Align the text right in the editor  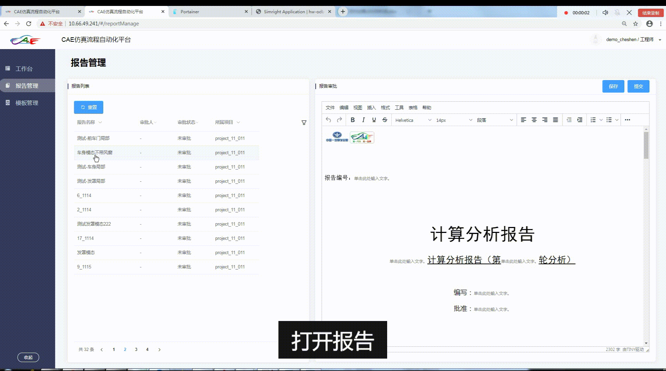point(545,120)
